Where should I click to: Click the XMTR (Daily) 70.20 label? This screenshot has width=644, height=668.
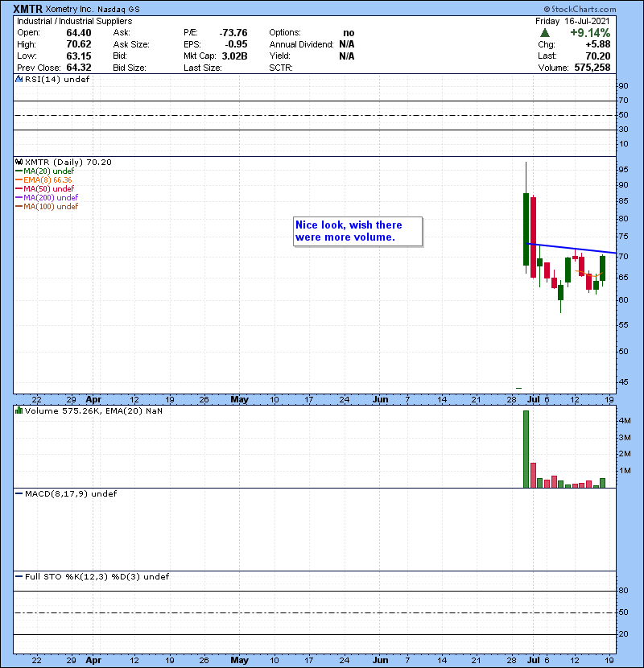(68, 163)
